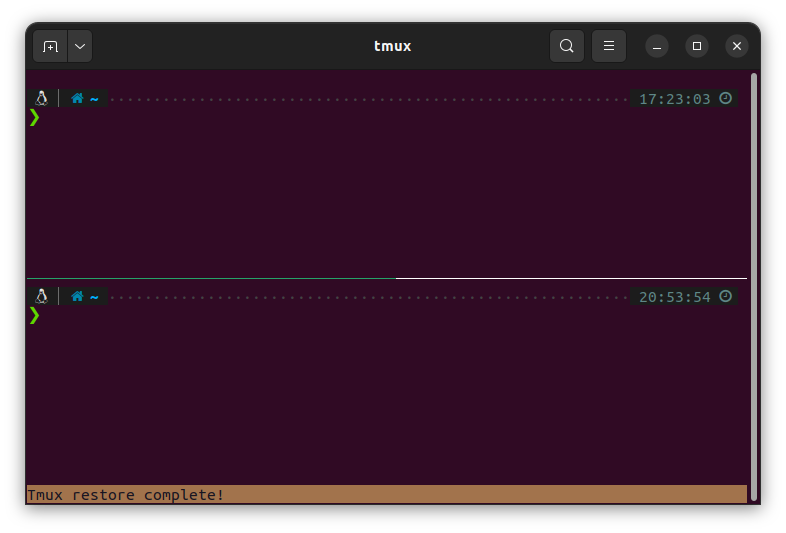
Task: Click the 'Tmux restore complete!' status message
Action: (125, 495)
